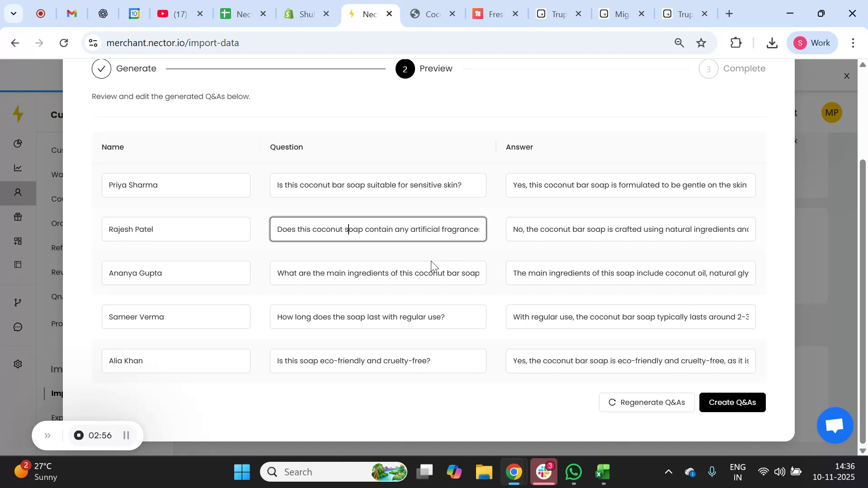Open the gift rewards icon

[18, 217]
